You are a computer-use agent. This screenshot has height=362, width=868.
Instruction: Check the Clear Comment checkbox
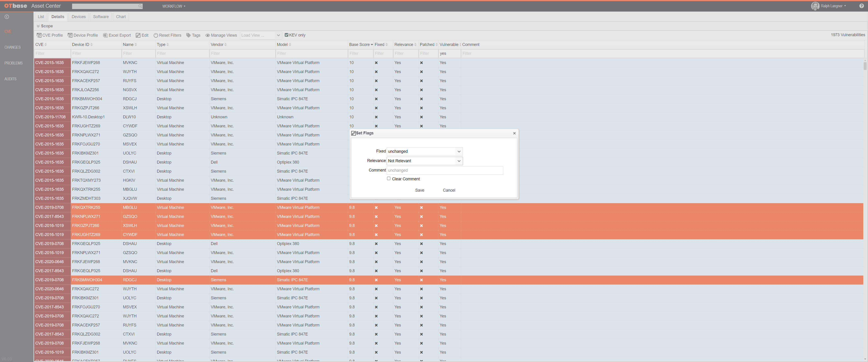click(x=389, y=179)
